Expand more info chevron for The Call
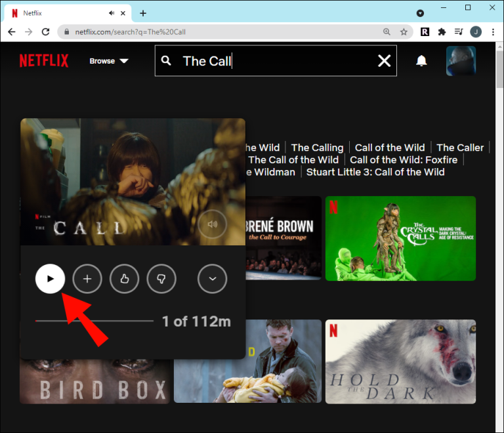This screenshot has width=504, height=433. click(x=212, y=278)
